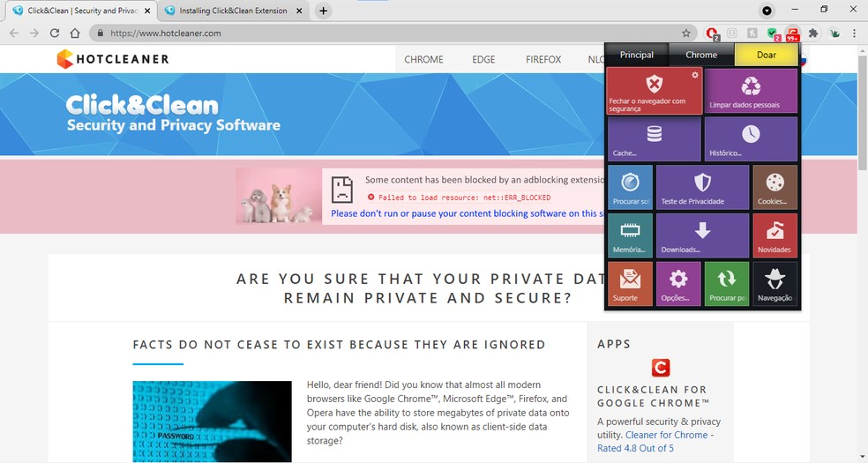Reload the page
868x463 pixels.
click(x=55, y=34)
